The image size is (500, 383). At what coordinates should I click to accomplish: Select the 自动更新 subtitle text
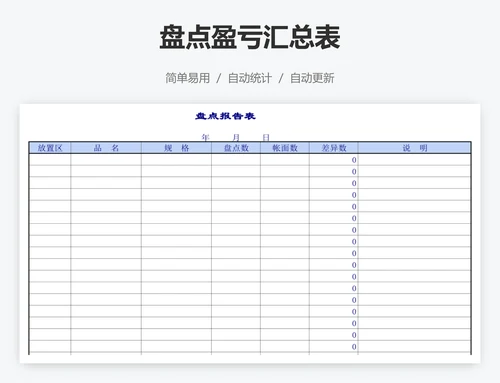[x=312, y=78]
